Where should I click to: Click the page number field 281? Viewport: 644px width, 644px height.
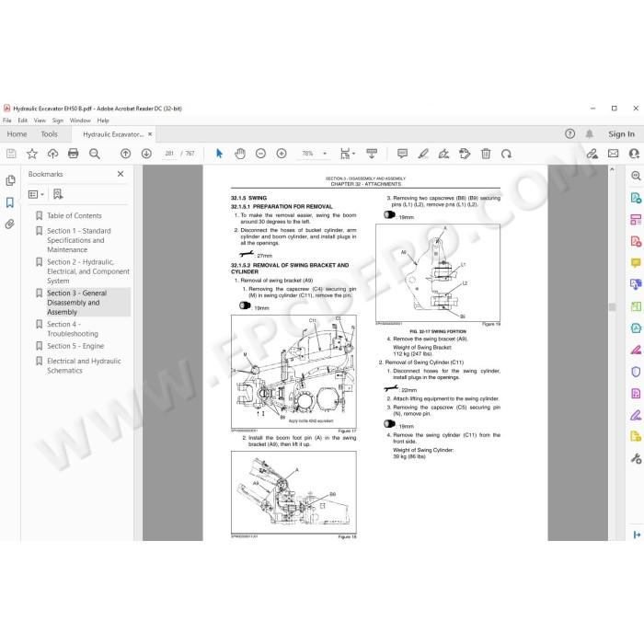coord(169,154)
